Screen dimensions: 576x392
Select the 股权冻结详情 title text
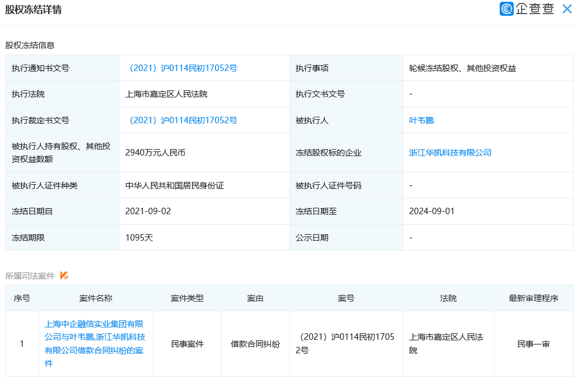[x=33, y=9]
